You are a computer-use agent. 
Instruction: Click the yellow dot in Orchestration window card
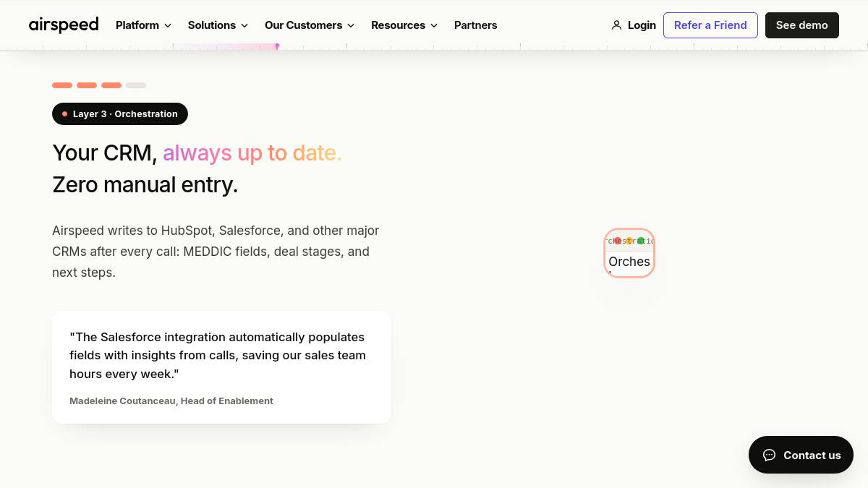[629, 241]
